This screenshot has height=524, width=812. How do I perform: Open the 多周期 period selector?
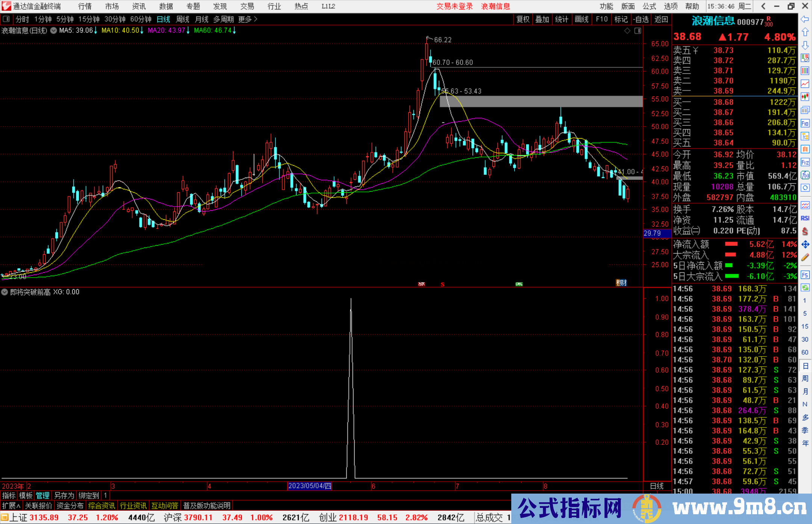click(224, 19)
